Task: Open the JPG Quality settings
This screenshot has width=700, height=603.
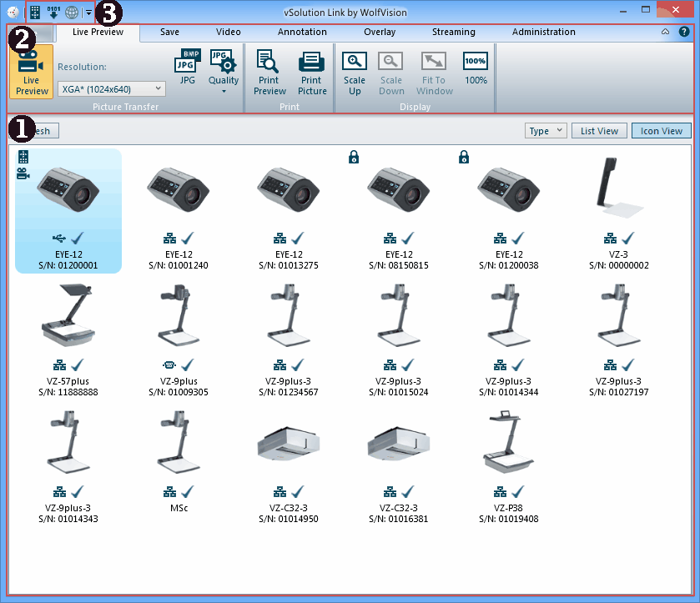Action: [224, 72]
